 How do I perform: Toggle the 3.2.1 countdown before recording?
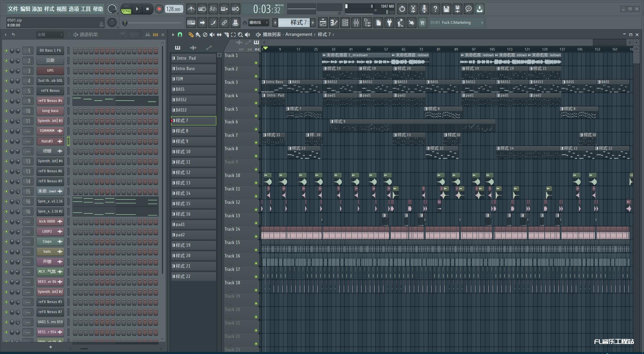tap(213, 9)
